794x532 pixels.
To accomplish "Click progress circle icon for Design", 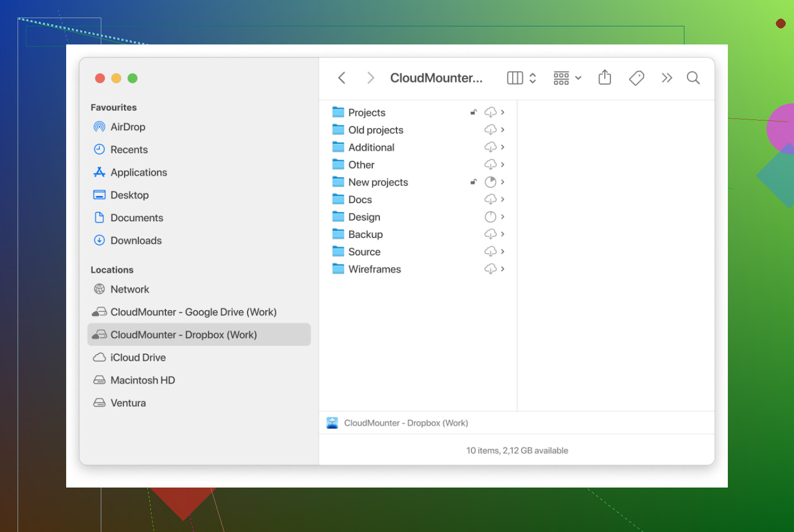I will pyautogui.click(x=491, y=217).
